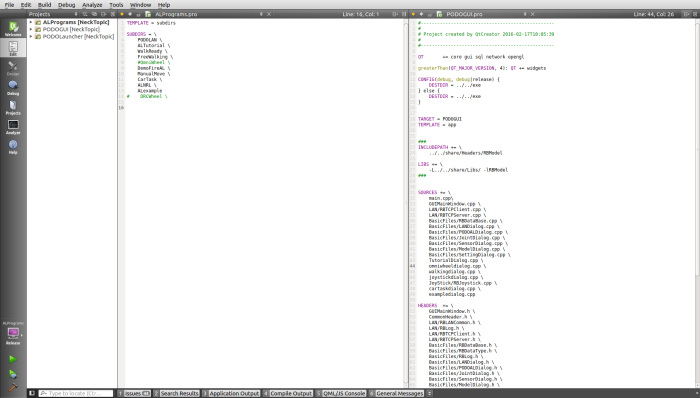The height and width of the screenshot is (398, 700).
Task: Build project with the hammer icon
Action: pos(13,387)
